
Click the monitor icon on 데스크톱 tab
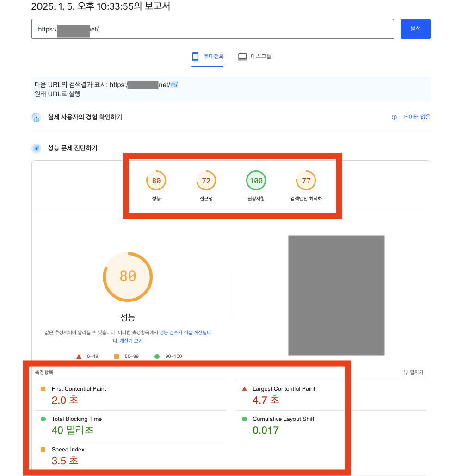click(242, 56)
